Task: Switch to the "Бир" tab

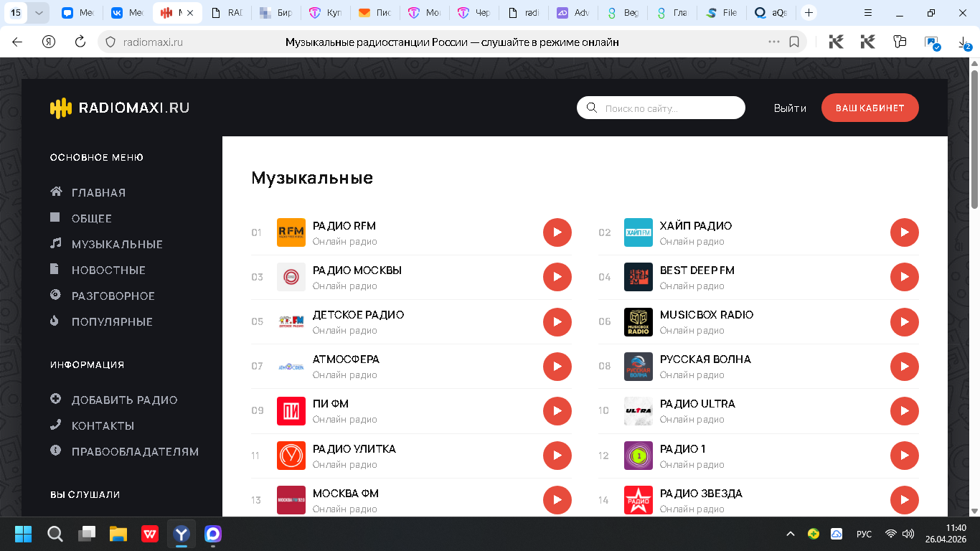Action: tap(278, 13)
